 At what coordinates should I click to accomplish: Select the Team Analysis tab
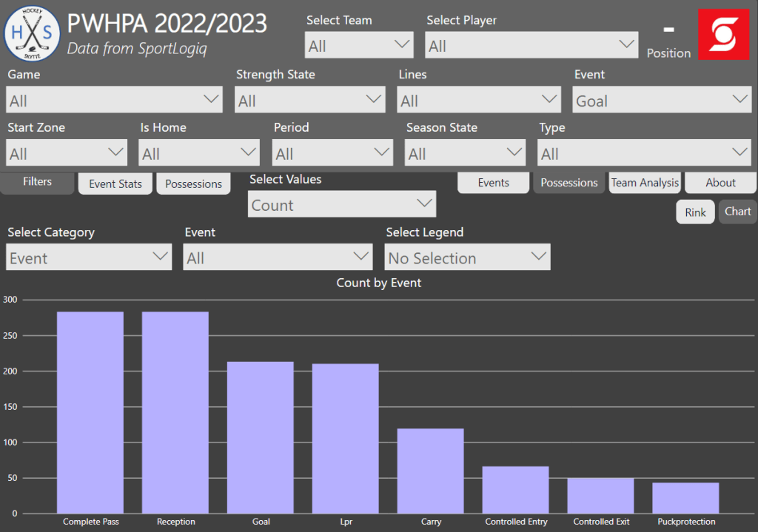pos(644,183)
